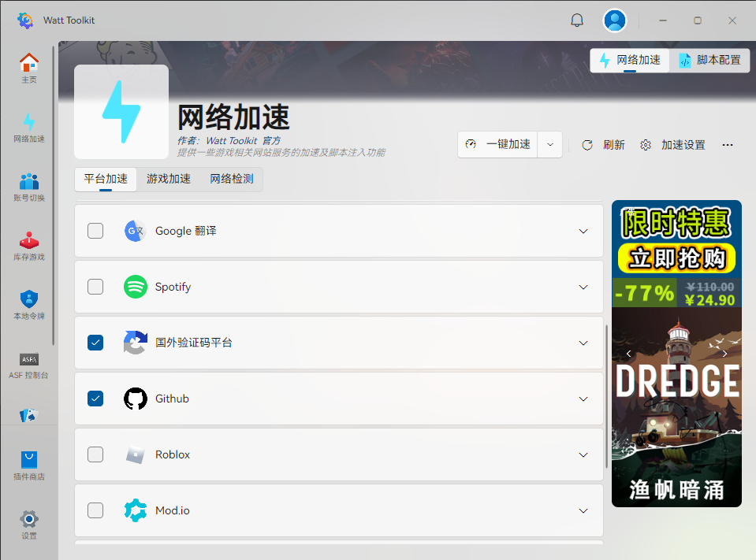
Task: Click the notification bell icon
Action: coord(577,20)
